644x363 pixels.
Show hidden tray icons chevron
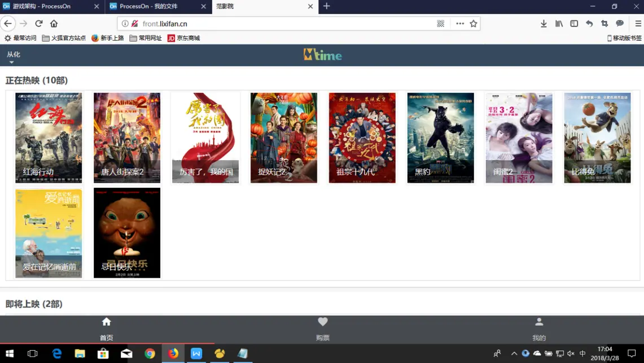(x=514, y=353)
